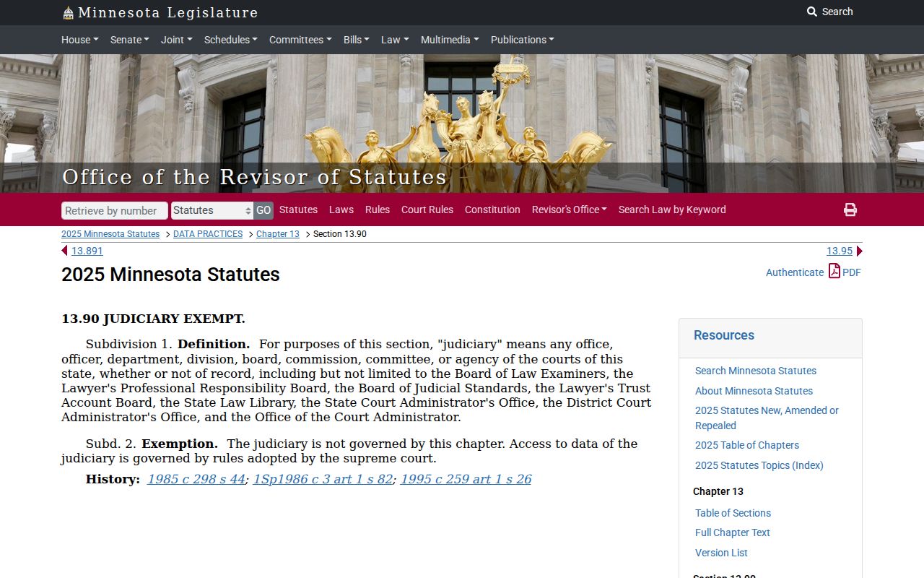This screenshot has height=578, width=924.
Task: Click Search Law by Keyword
Action: pyautogui.click(x=672, y=210)
